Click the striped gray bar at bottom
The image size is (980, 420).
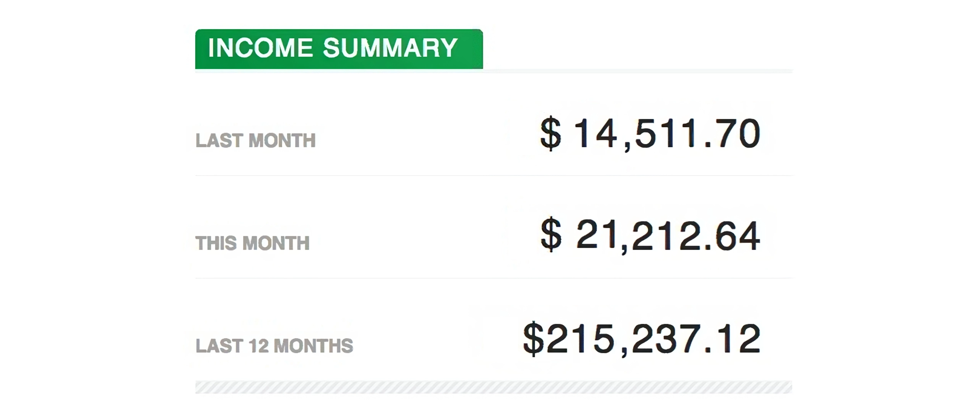(x=493, y=387)
